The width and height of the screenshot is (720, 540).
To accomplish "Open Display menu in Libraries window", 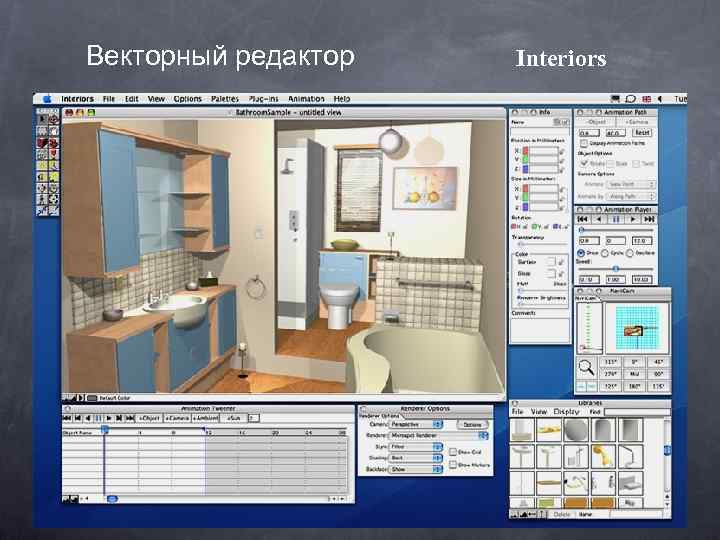I will 566,412.
